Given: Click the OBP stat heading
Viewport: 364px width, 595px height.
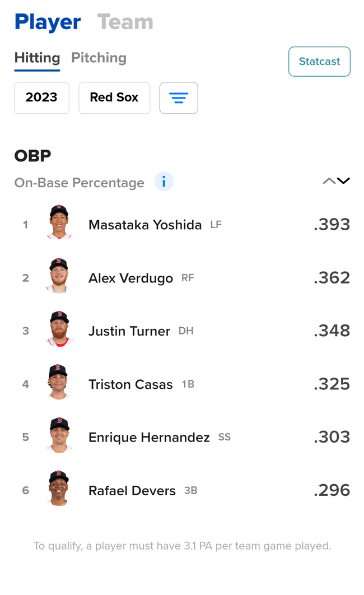Looking at the screenshot, I should [x=32, y=156].
